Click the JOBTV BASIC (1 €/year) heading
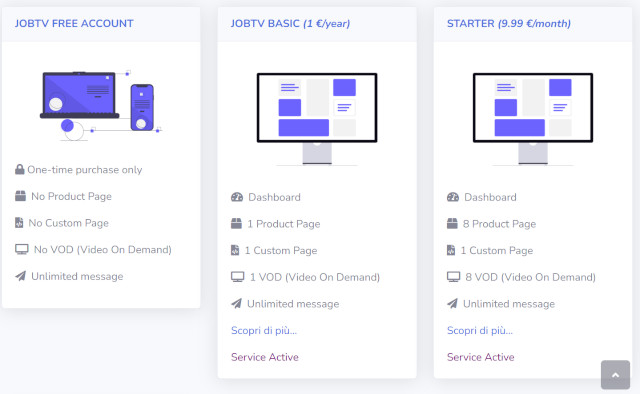This screenshot has width=640, height=394. (291, 24)
